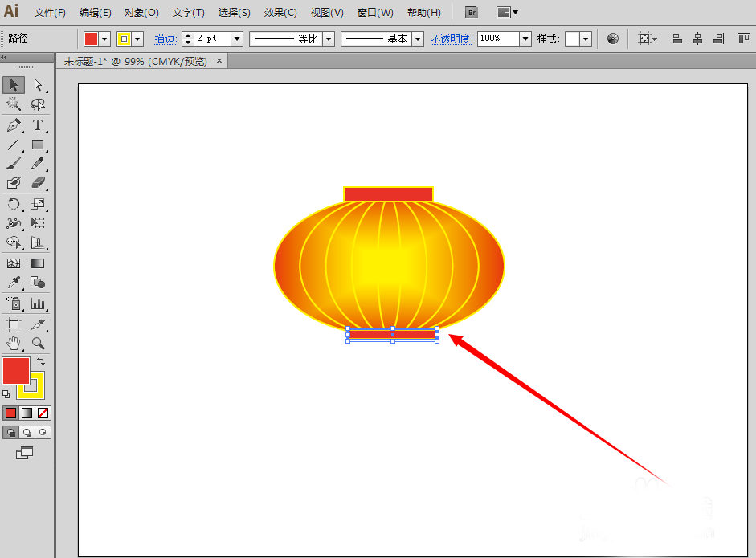756x558 pixels.
Task: Select the Line Segment tool
Action: pos(14,145)
